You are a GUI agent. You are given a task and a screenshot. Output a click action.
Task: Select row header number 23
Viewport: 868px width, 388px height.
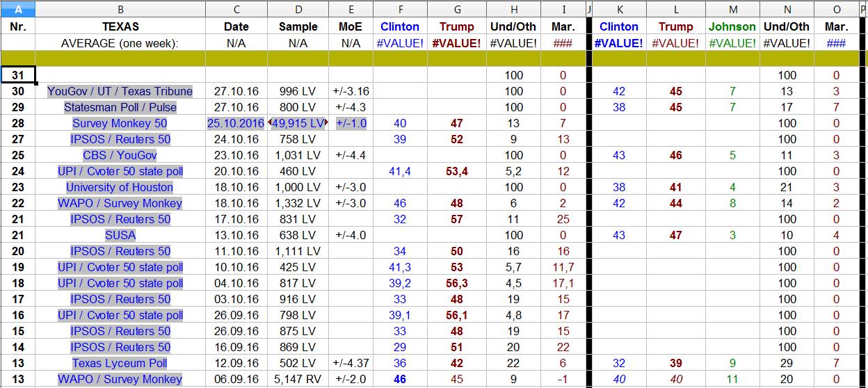18,187
